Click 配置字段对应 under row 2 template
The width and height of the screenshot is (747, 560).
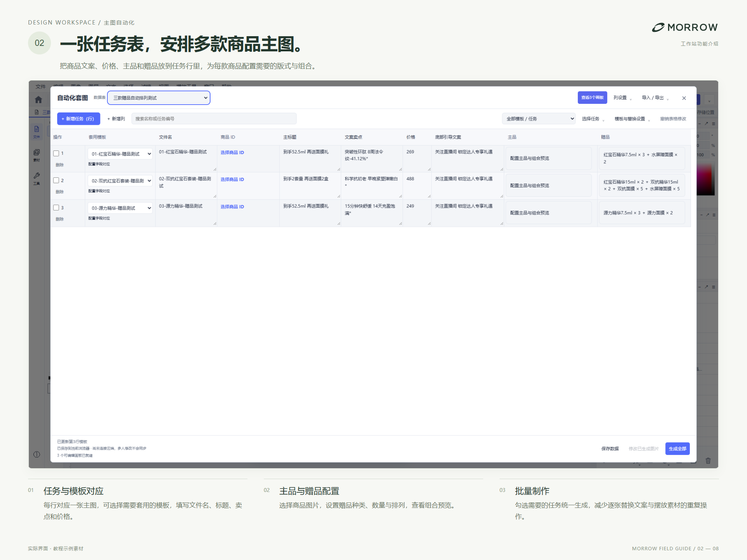99,191
